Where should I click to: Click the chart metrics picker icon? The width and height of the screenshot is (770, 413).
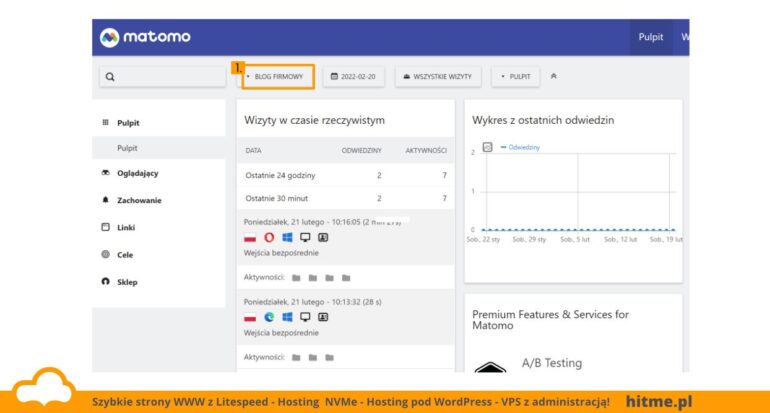coord(487,147)
